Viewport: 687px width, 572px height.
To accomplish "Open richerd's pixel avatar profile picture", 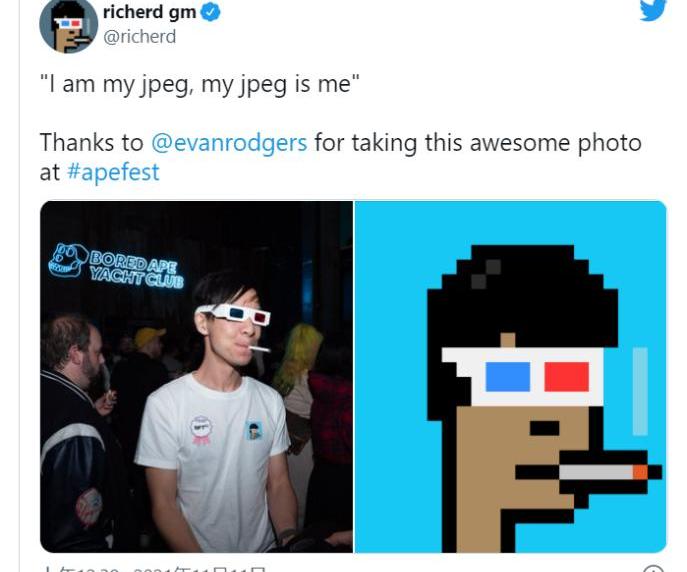I will click(x=68, y=25).
